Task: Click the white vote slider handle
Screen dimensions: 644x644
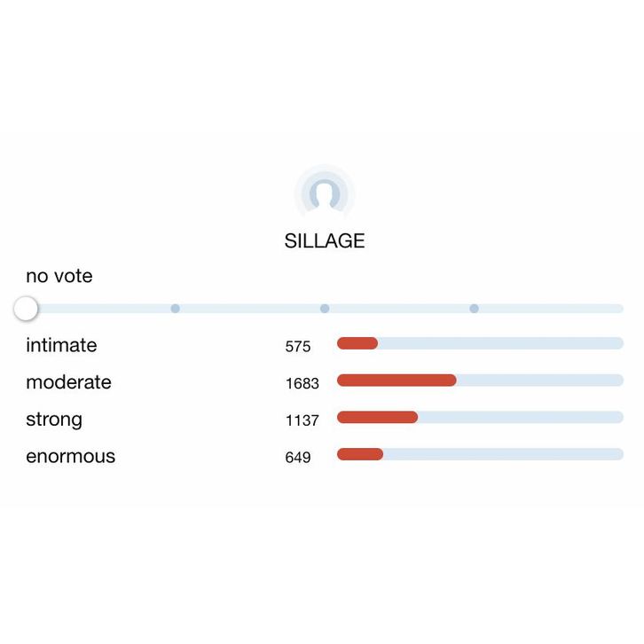Action: pyautogui.click(x=27, y=309)
